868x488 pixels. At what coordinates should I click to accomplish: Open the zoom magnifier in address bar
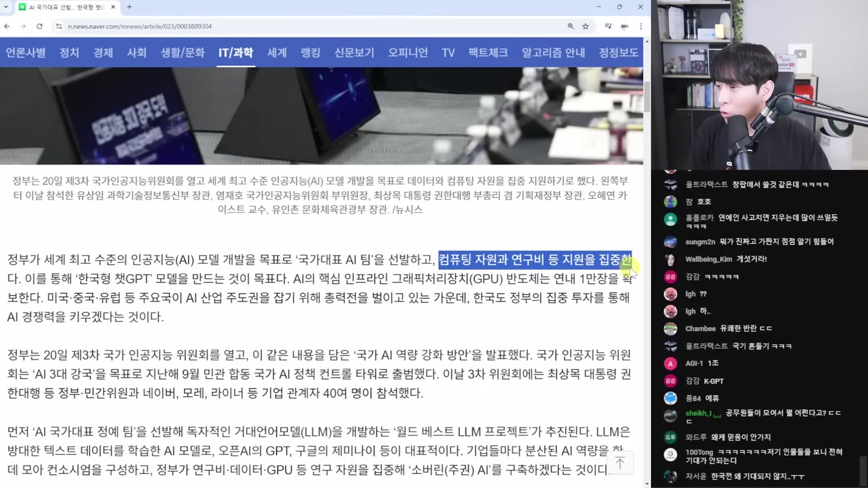pyautogui.click(x=570, y=26)
